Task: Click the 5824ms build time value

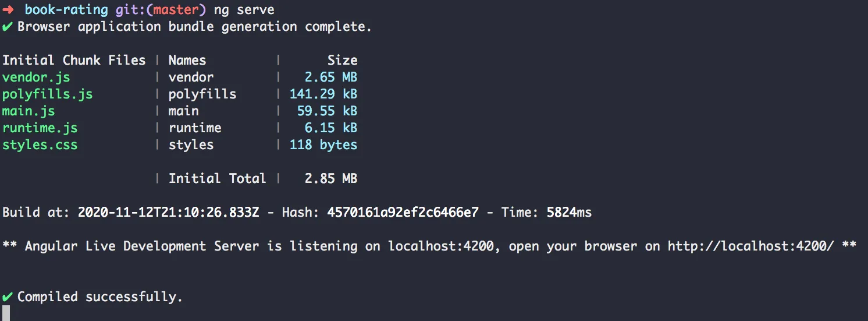Action: click(x=569, y=213)
